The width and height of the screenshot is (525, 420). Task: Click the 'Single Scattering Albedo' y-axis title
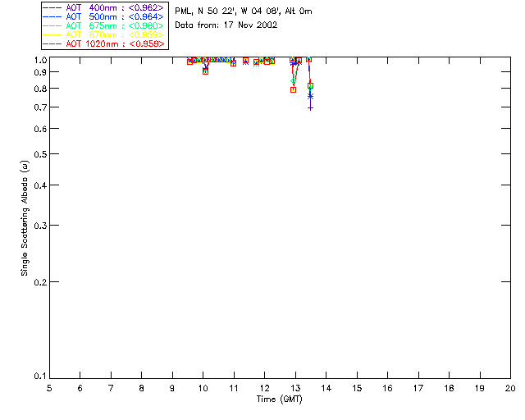coord(25,218)
